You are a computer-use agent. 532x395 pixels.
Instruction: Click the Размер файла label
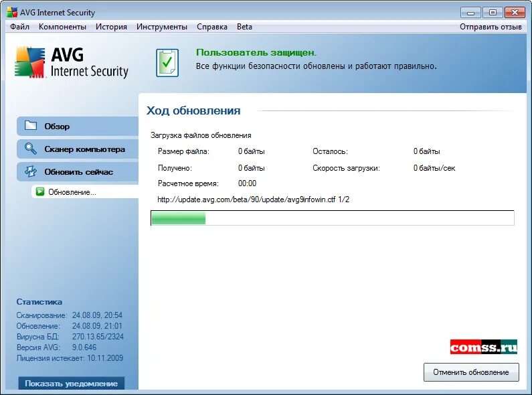[x=183, y=151]
